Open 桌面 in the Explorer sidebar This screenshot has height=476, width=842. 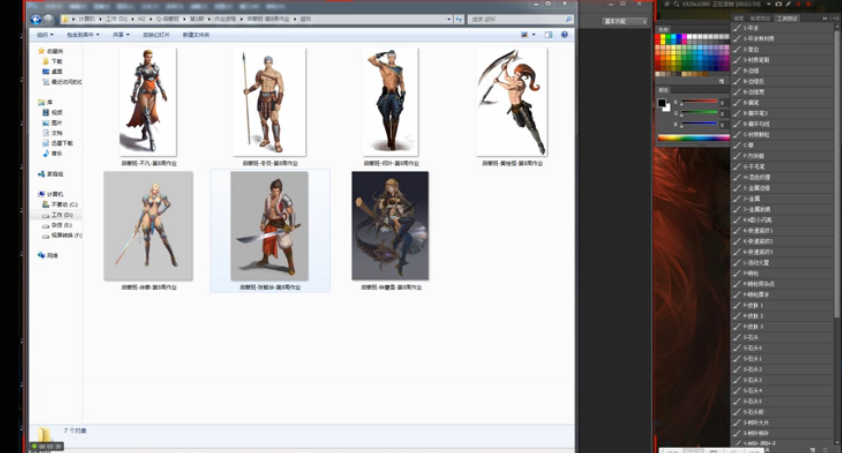[53, 71]
